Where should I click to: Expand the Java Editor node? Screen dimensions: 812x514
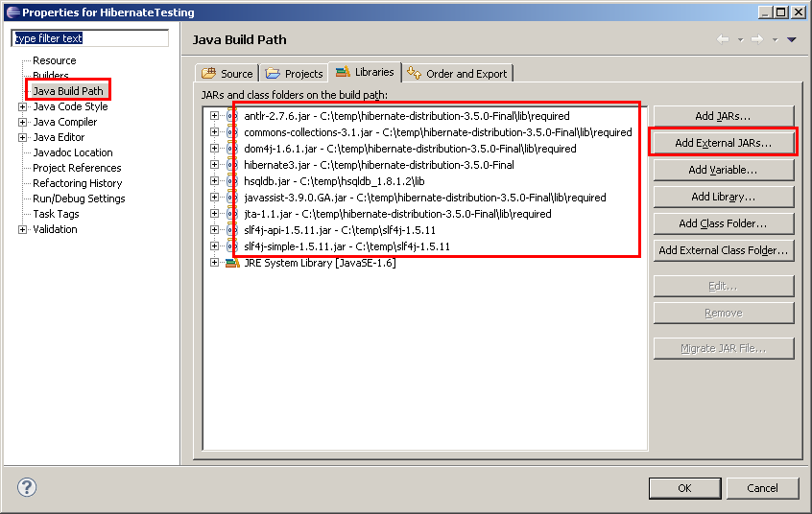pos(22,137)
